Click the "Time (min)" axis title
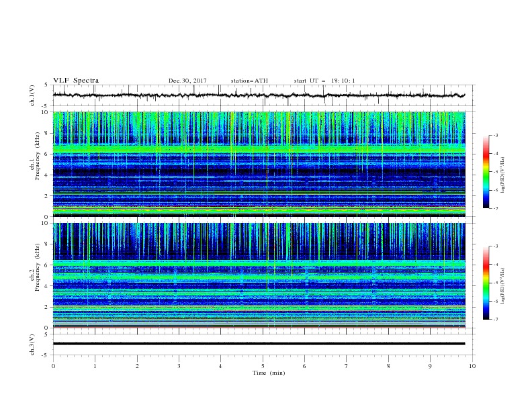 (x=269, y=373)
